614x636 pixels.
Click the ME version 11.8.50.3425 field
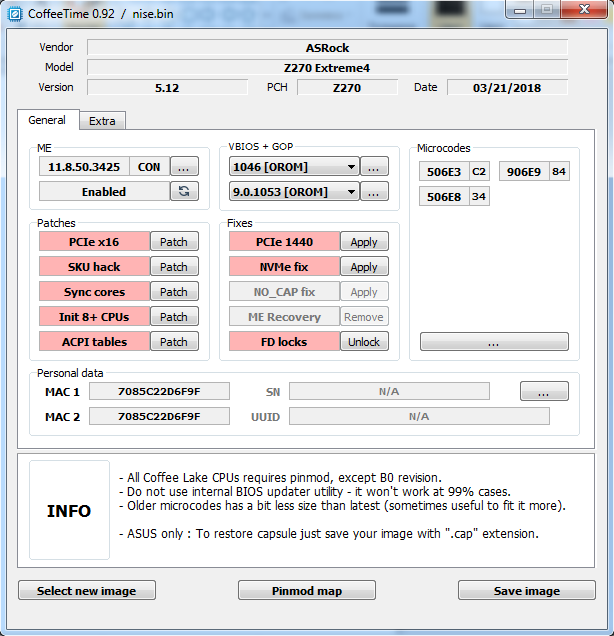[x=84, y=166]
